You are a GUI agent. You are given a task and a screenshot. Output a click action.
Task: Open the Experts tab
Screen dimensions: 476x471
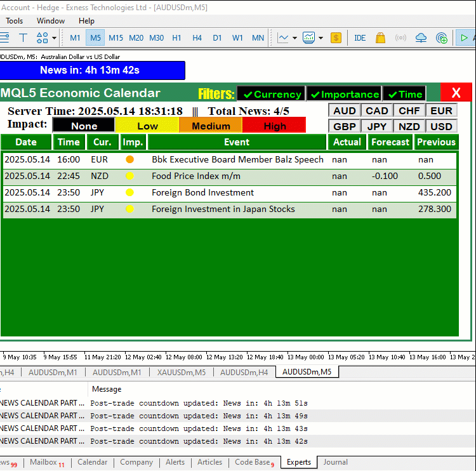pyautogui.click(x=299, y=462)
